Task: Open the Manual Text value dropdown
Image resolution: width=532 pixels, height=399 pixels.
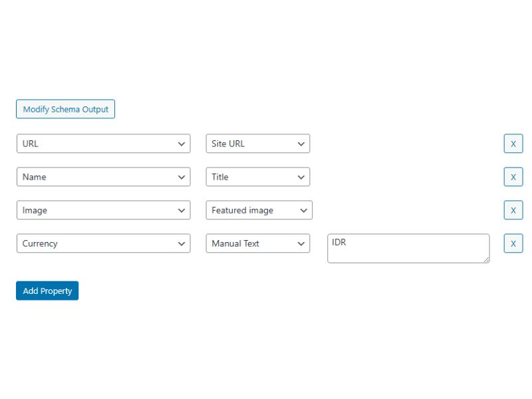Action: tap(257, 243)
